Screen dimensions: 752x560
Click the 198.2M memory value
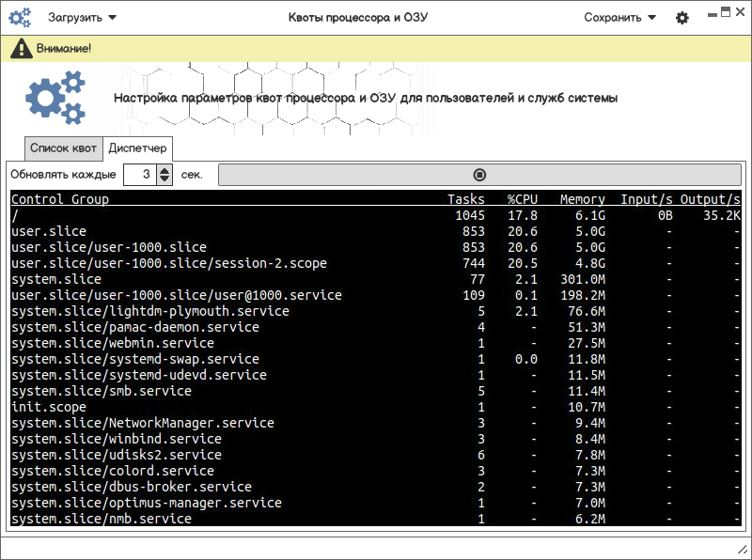pos(583,295)
